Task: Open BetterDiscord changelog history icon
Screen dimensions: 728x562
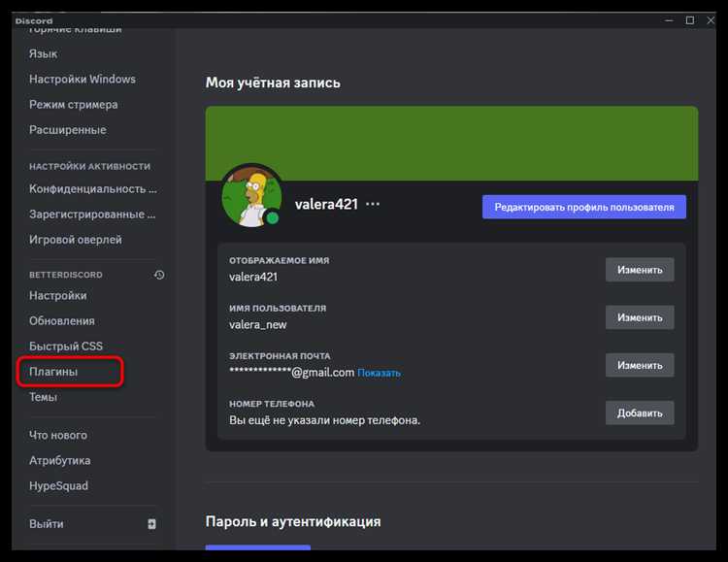Action: [x=159, y=275]
